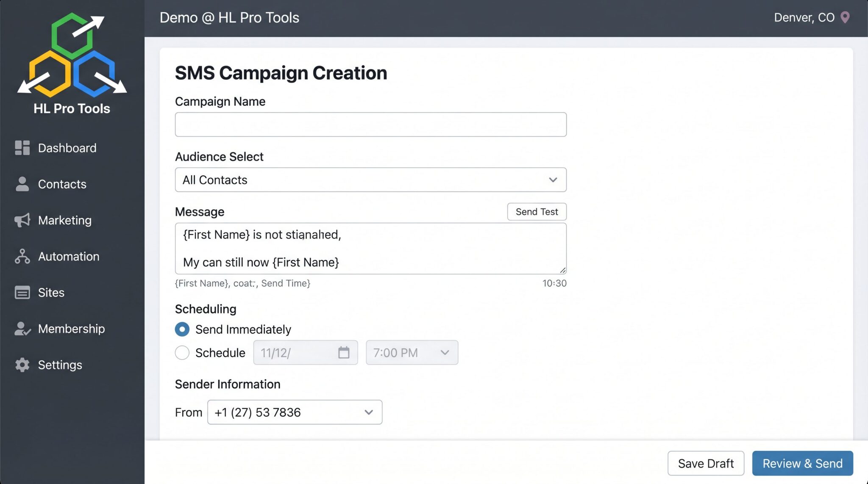
Task: Click the Review & Send button
Action: pos(802,463)
